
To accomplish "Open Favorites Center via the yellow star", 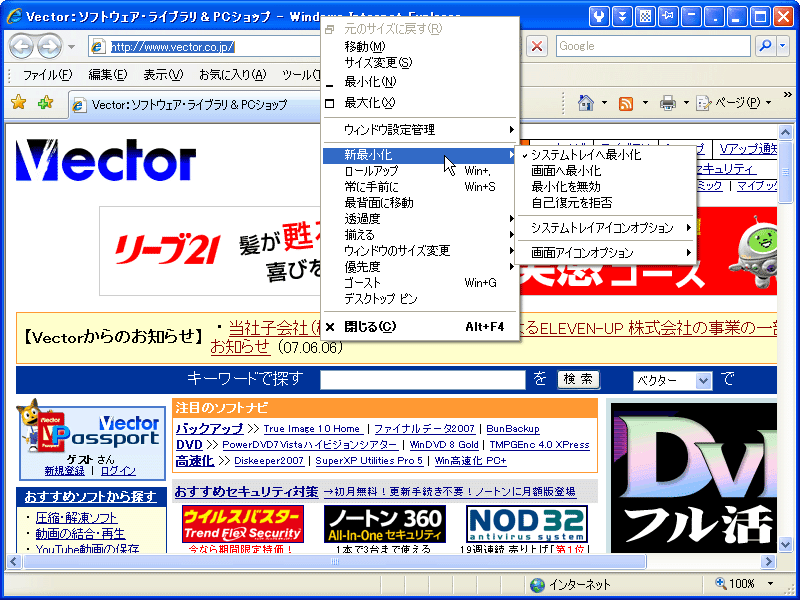I will tap(19, 103).
